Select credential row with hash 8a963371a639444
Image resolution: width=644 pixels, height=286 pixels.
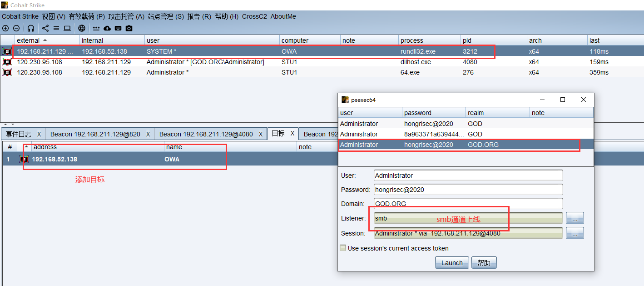click(x=466, y=134)
